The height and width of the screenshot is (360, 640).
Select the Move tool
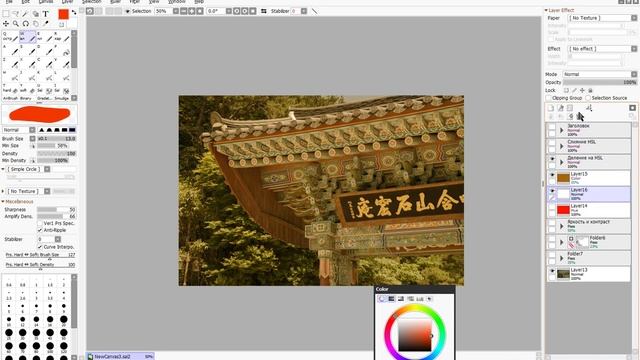tap(6, 24)
